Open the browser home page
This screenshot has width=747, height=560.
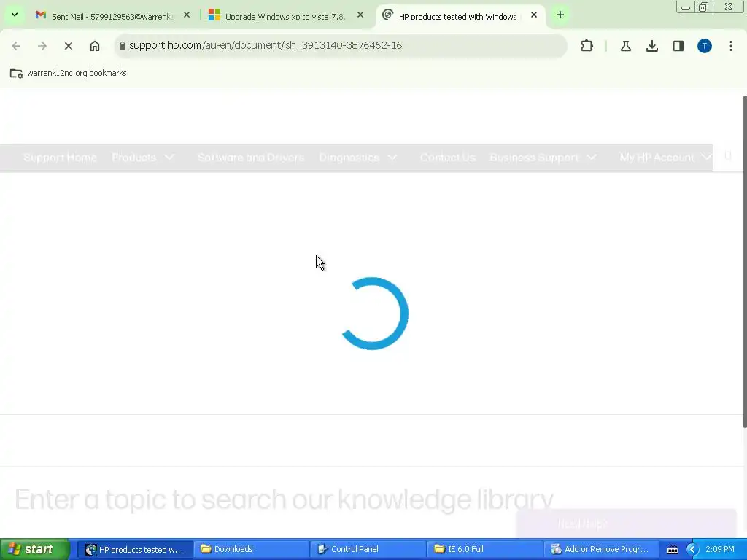pyautogui.click(x=95, y=46)
